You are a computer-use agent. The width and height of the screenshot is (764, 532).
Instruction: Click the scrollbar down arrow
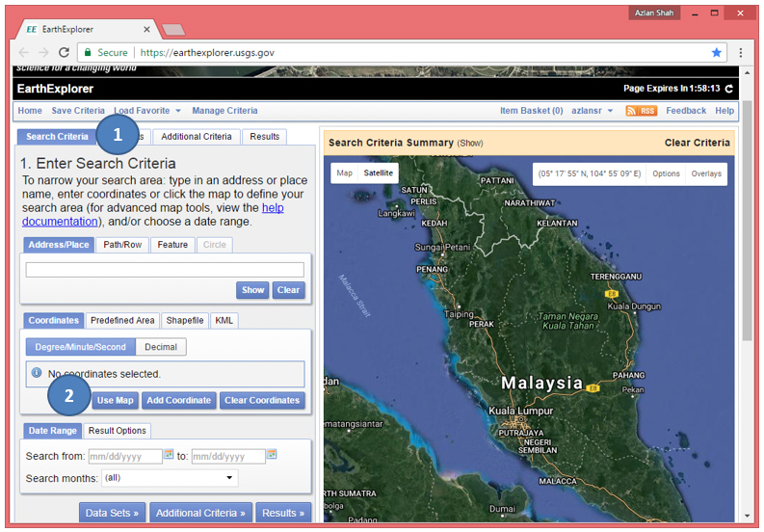coord(748,516)
